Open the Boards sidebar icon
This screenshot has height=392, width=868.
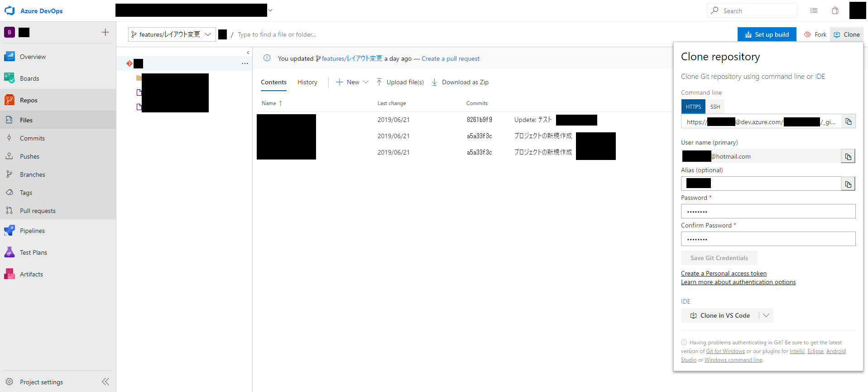tap(10, 78)
